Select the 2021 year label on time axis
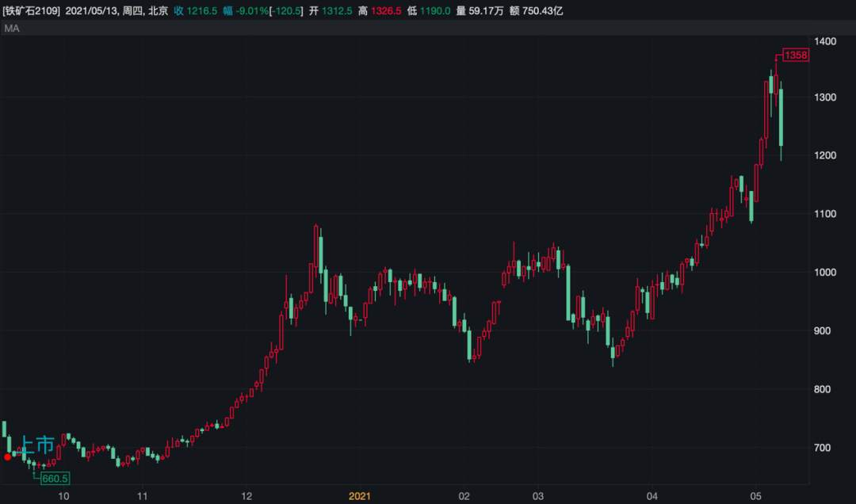 click(x=359, y=496)
